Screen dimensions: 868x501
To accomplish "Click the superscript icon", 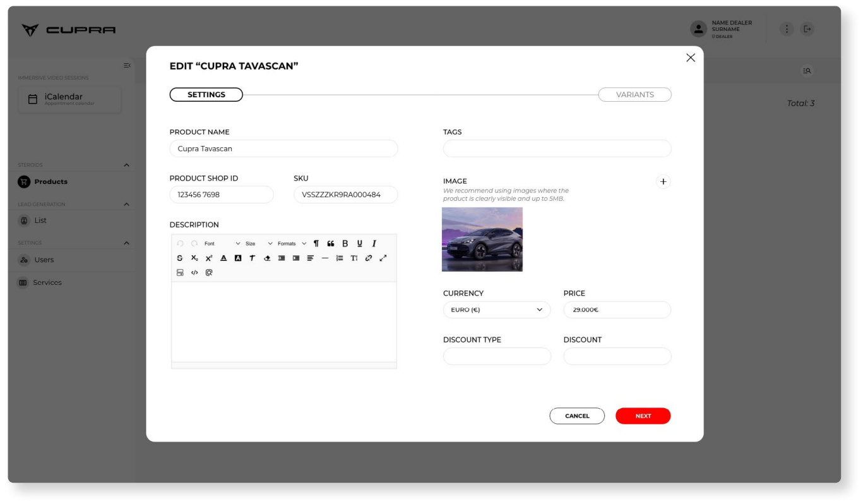I will coord(209,258).
